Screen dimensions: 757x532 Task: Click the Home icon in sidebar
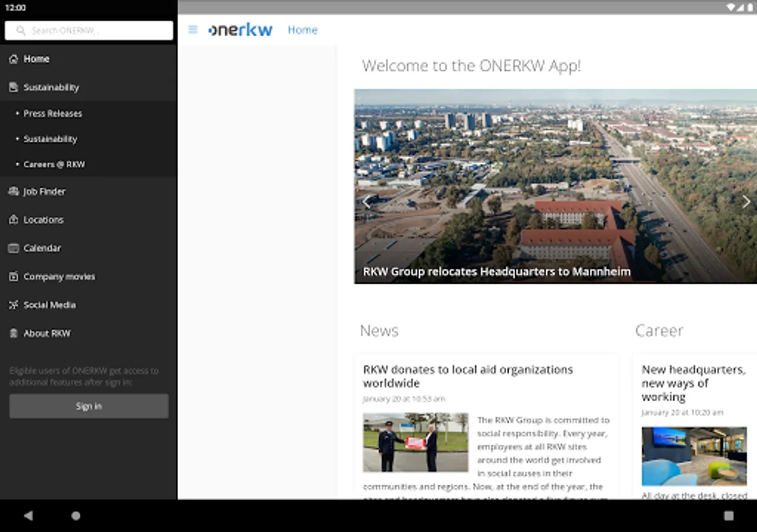(14, 59)
